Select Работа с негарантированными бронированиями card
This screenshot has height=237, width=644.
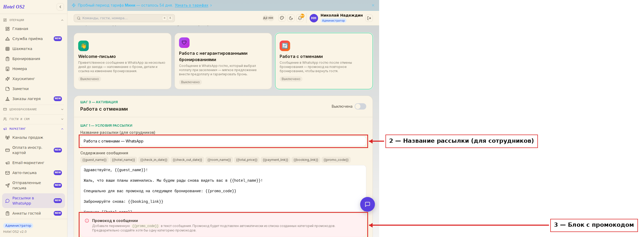[x=223, y=61]
